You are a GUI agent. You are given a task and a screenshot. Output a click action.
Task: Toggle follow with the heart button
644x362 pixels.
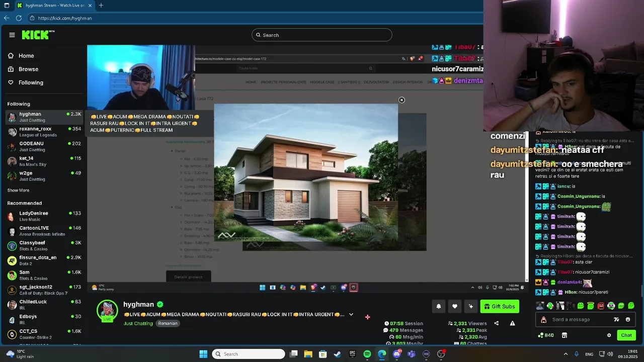[455, 306]
